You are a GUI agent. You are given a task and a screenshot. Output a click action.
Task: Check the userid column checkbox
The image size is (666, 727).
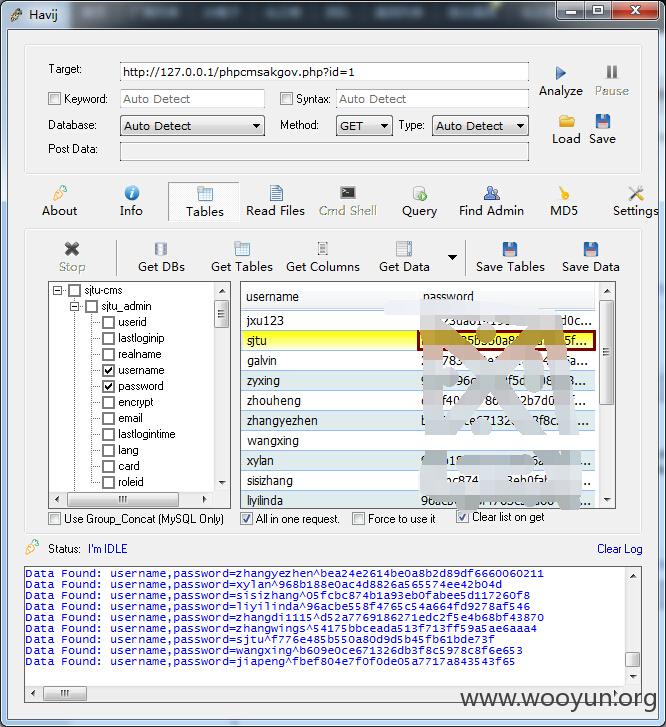coord(109,322)
